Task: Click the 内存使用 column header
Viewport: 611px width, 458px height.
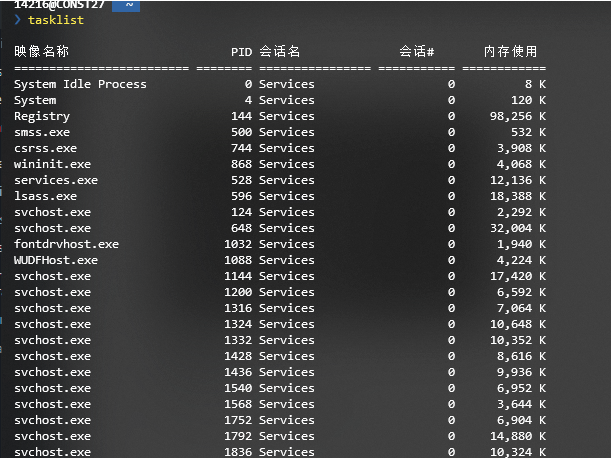Action: pos(510,51)
